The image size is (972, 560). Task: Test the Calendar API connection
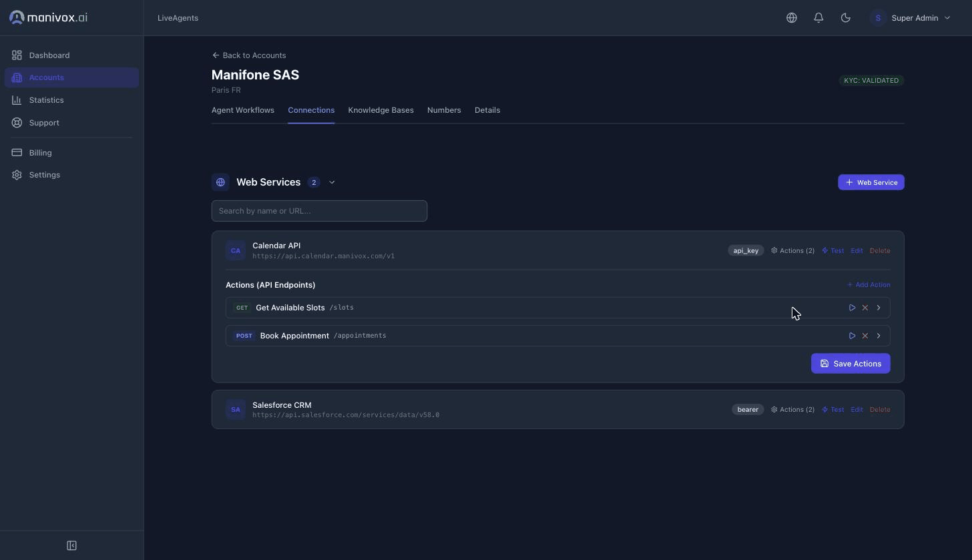pyautogui.click(x=833, y=251)
